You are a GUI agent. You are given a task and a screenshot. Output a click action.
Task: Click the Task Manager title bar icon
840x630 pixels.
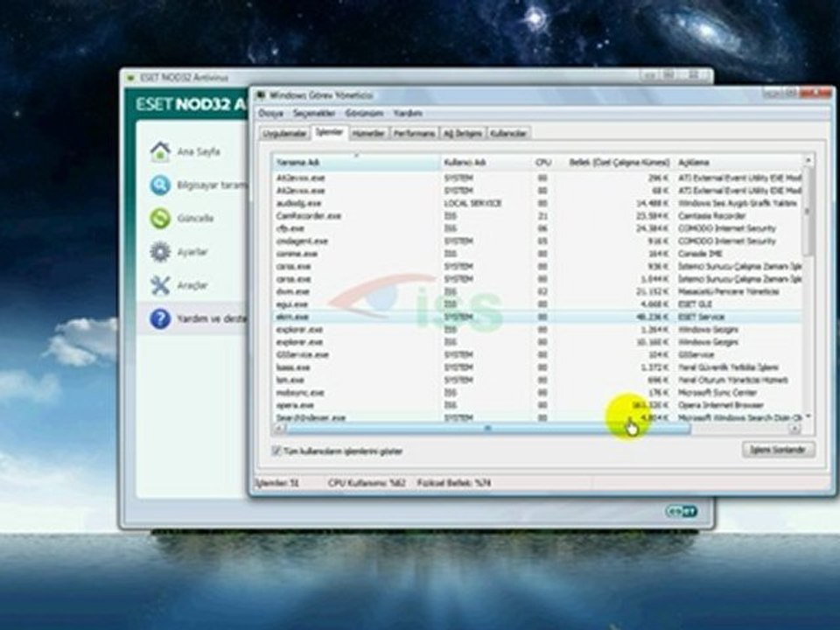click(261, 95)
